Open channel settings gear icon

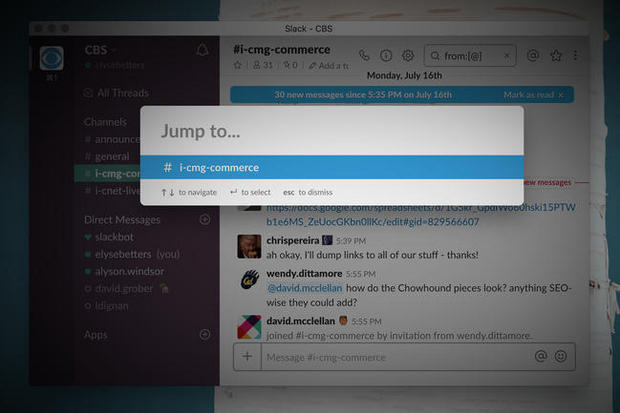[x=408, y=55]
